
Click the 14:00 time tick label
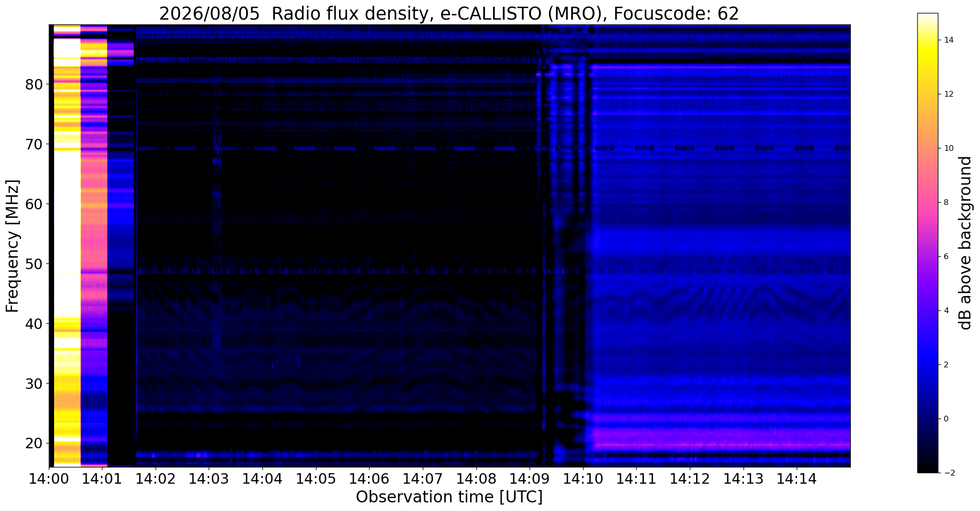[x=49, y=478]
